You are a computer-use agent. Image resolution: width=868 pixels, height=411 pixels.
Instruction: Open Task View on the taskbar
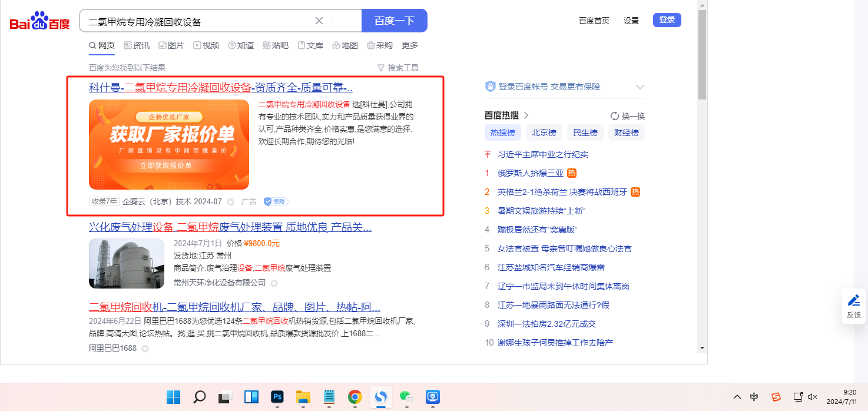tap(225, 397)
